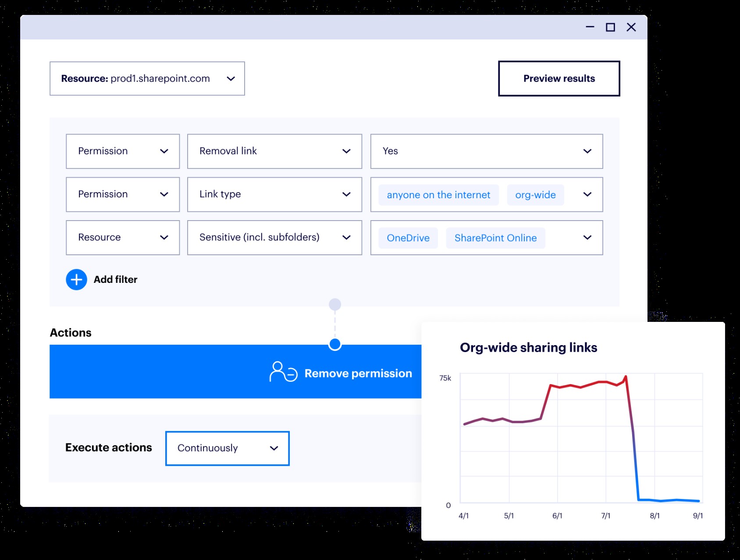Click the Actions heading
The image size is (740, 560).
coord(71,332)
